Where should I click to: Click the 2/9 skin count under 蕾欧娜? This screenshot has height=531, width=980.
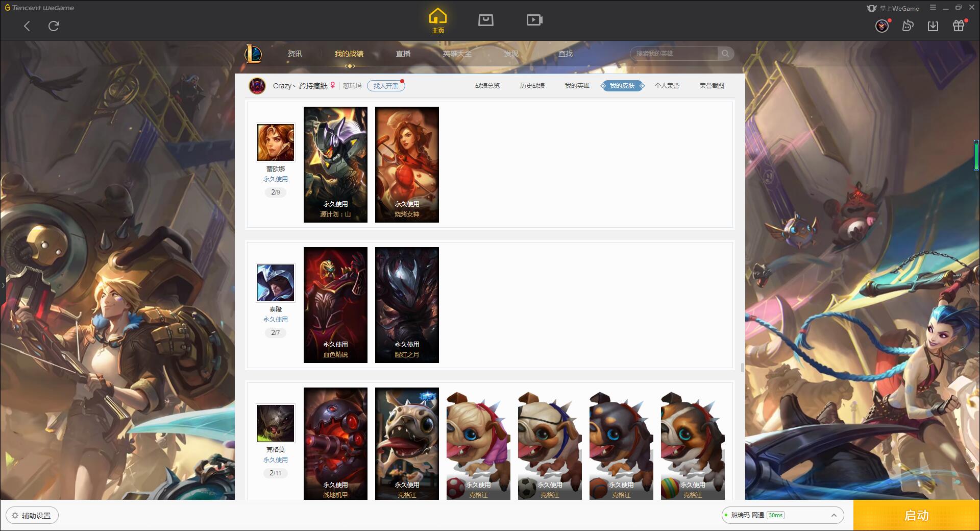click(276, 192)
